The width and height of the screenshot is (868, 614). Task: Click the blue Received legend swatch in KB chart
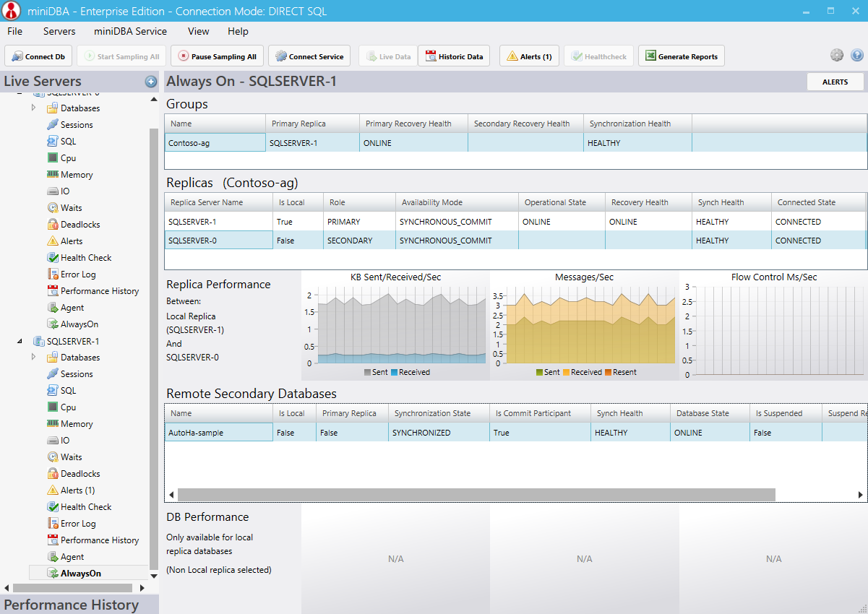(395, 373)
